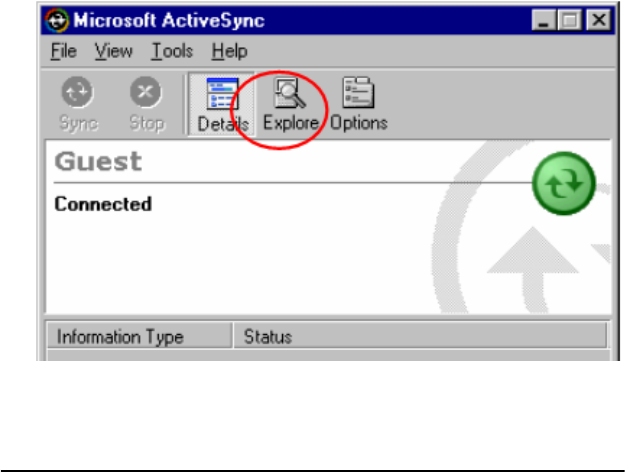Click the Microsoft ActiveSync title text
625x473 pixels.
169,20
